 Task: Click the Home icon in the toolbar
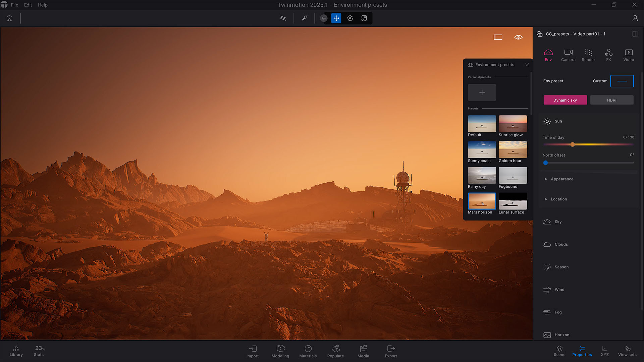(9, 18)
